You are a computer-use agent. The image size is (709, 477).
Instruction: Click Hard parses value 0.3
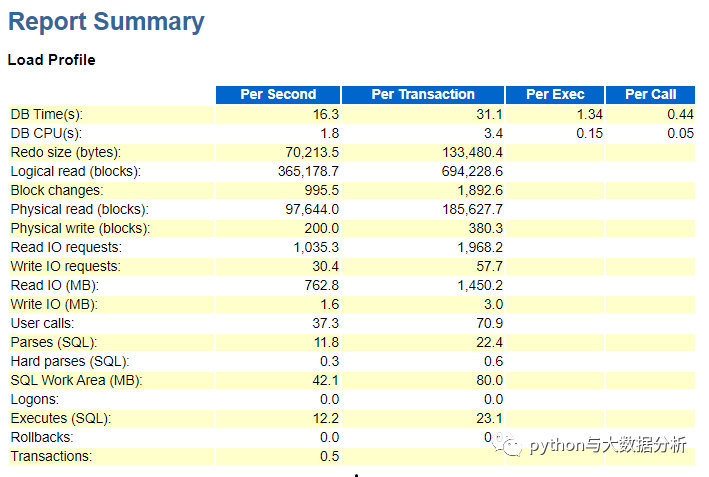[x=329, y=361]
